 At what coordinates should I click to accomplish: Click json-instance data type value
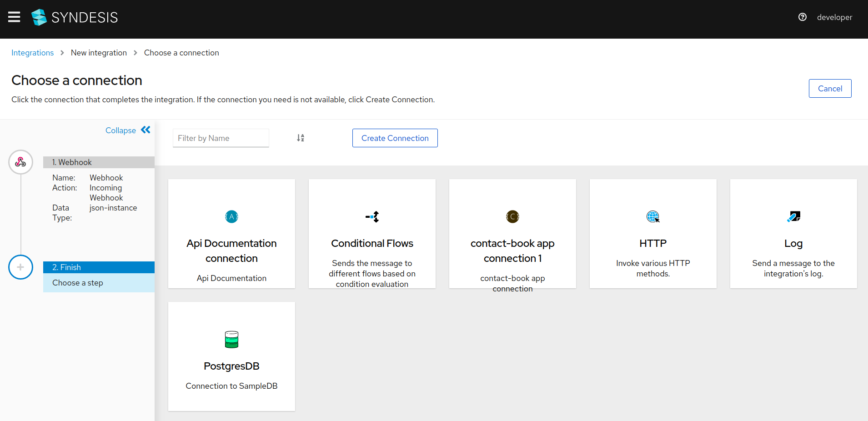point(113,208)
